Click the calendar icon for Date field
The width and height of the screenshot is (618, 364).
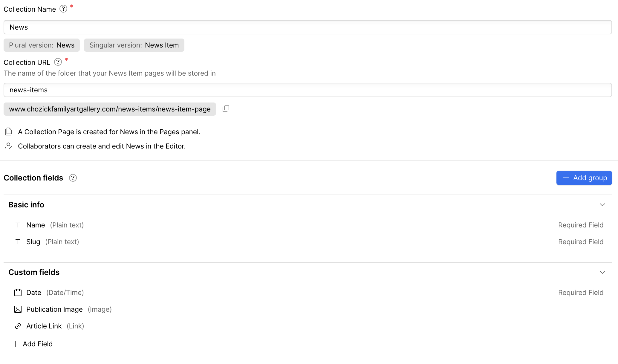click(18, 293)
